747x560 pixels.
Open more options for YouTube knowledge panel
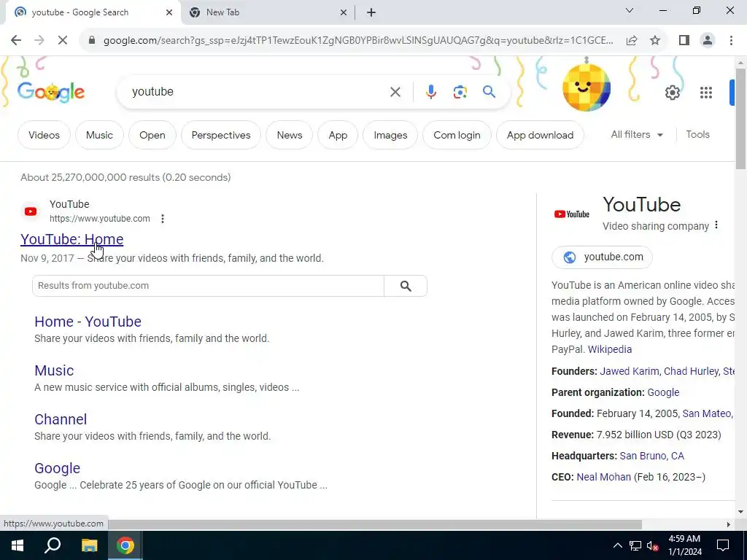click(x=716, y=225)
